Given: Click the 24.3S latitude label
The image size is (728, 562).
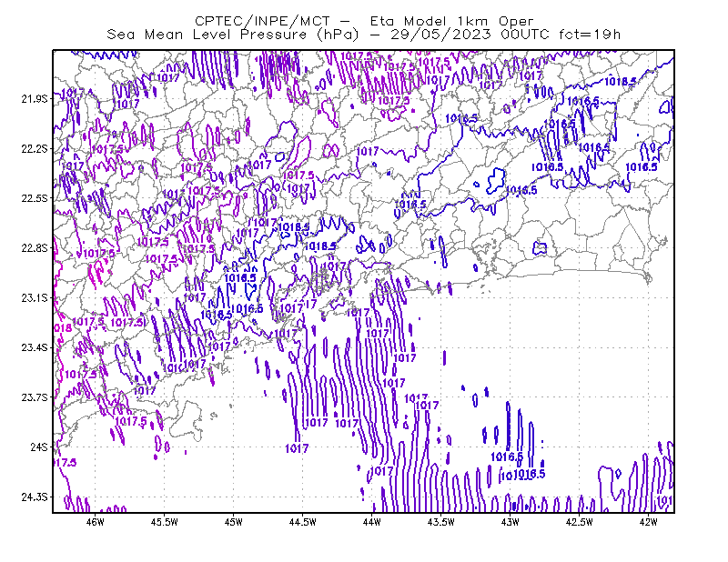Looking at the screenshot, I should 35,497.
